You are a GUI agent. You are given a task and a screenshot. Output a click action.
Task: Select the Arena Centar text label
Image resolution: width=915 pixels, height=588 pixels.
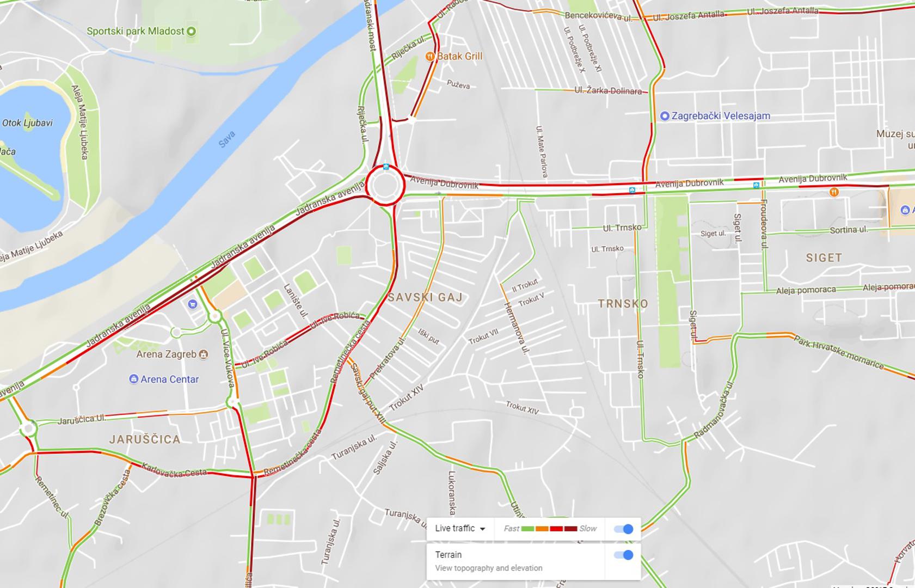(170, 379)
